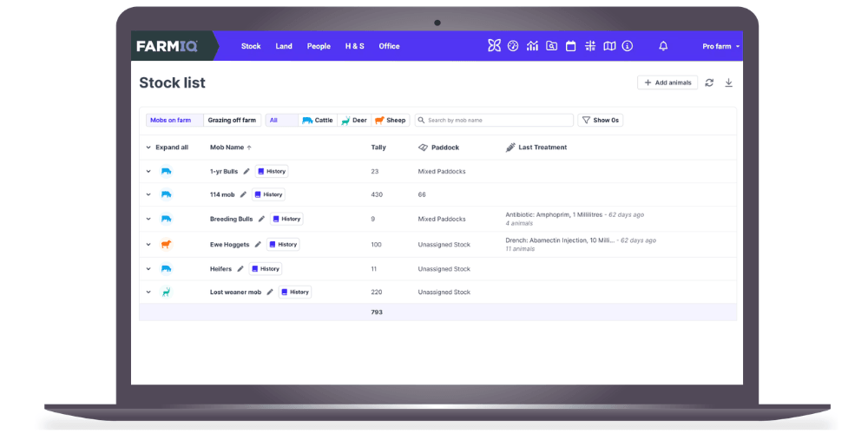This screenshot has height=434, width=868.
Task: Open the dashboard gauge icon
Action: click(513, 46)
